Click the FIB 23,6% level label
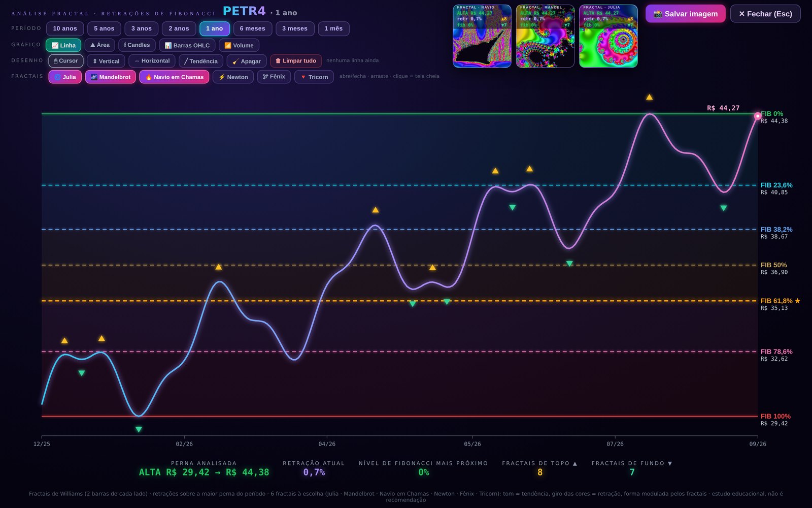812x508 pixels. (776, 185)
